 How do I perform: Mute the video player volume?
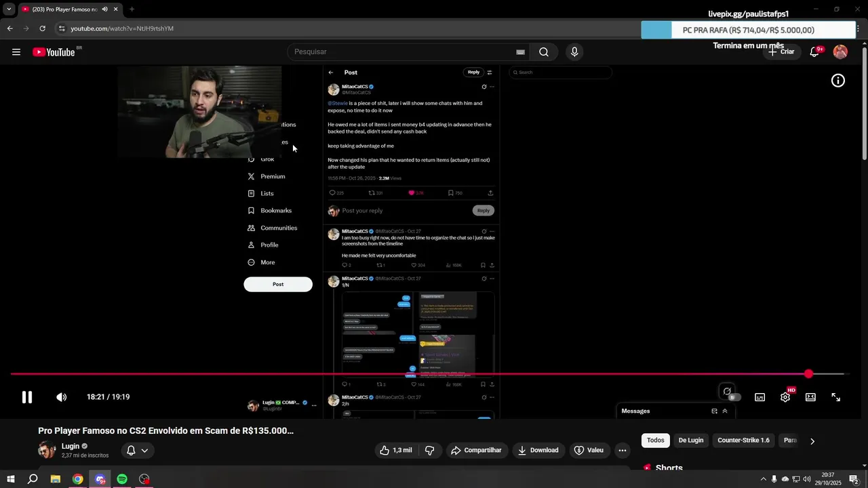61,397
